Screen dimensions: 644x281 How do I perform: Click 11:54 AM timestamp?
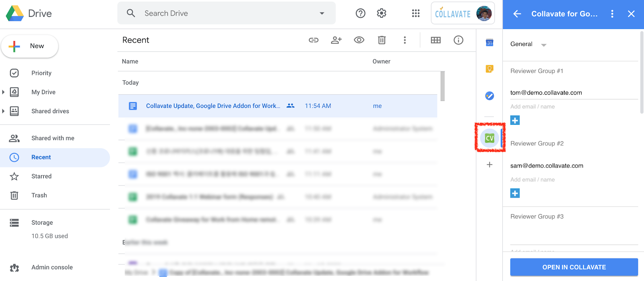[x=318, y=106]
